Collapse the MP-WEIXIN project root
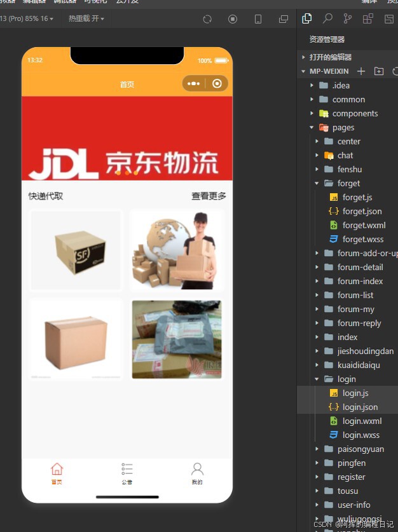 coord(303,71)
